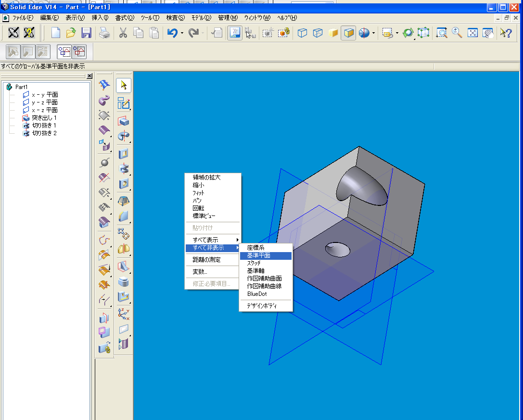This screenshot has width=523, height=420.
Task: Expand the すべて表示 submenu
Action: [213, 240]
